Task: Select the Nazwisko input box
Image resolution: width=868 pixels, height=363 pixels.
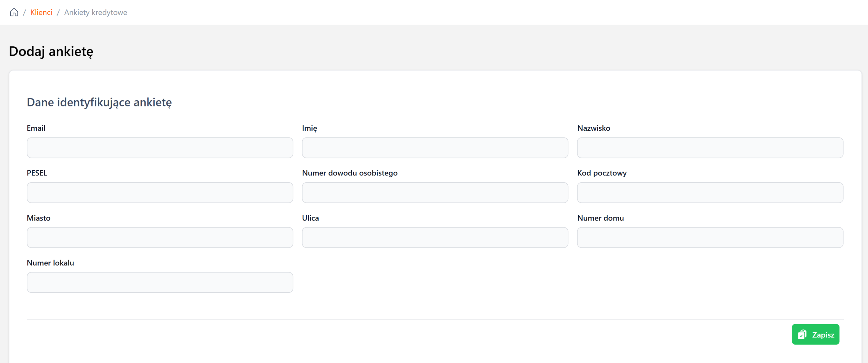Action: 710,148
